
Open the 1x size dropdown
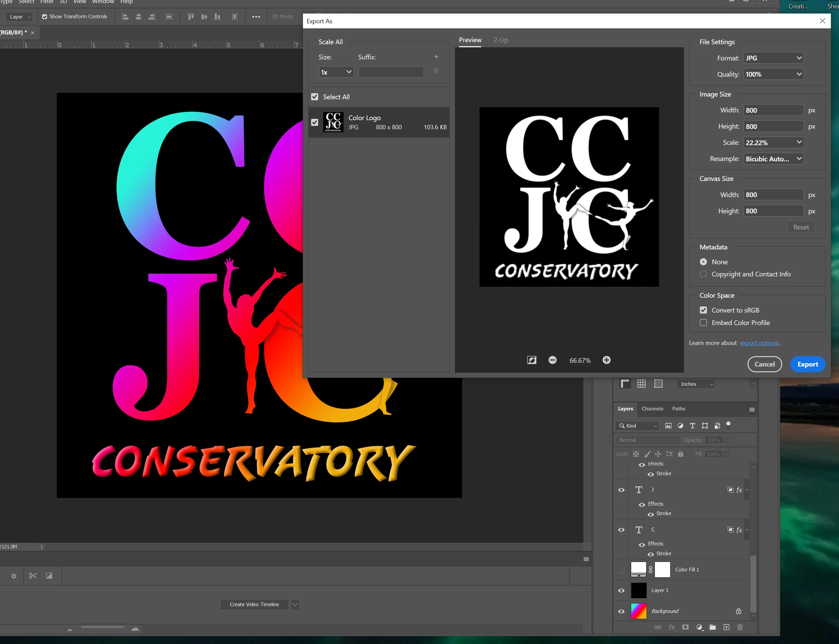tap(336, 72)
